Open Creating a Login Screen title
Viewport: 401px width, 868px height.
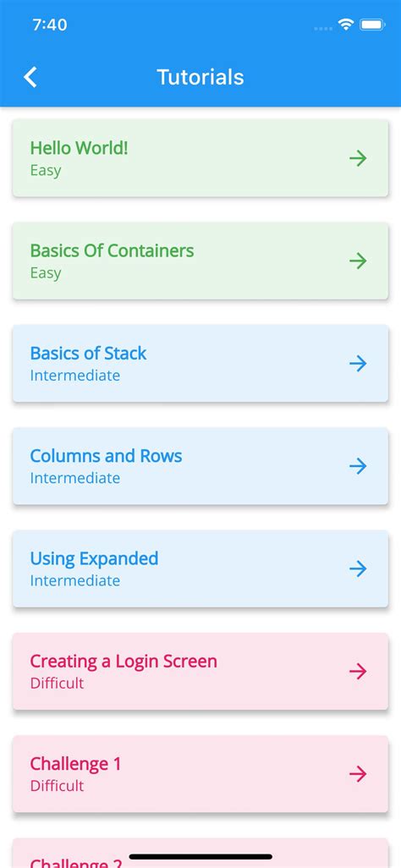(x=124, y=661)
